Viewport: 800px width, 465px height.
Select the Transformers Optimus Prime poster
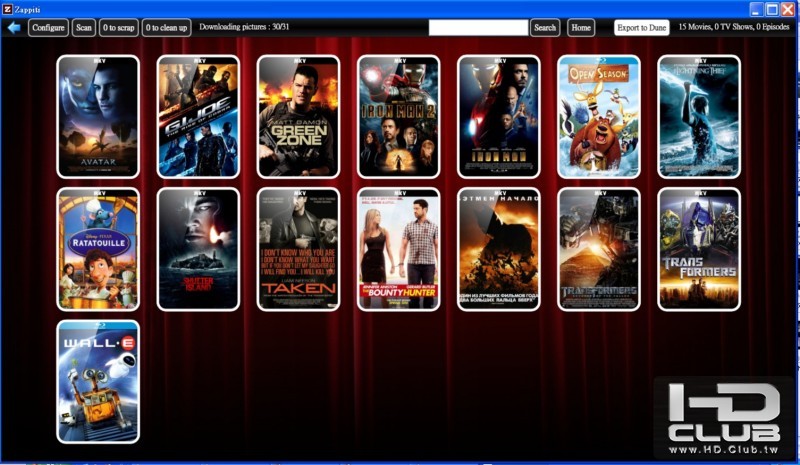(x=699, y=250)
